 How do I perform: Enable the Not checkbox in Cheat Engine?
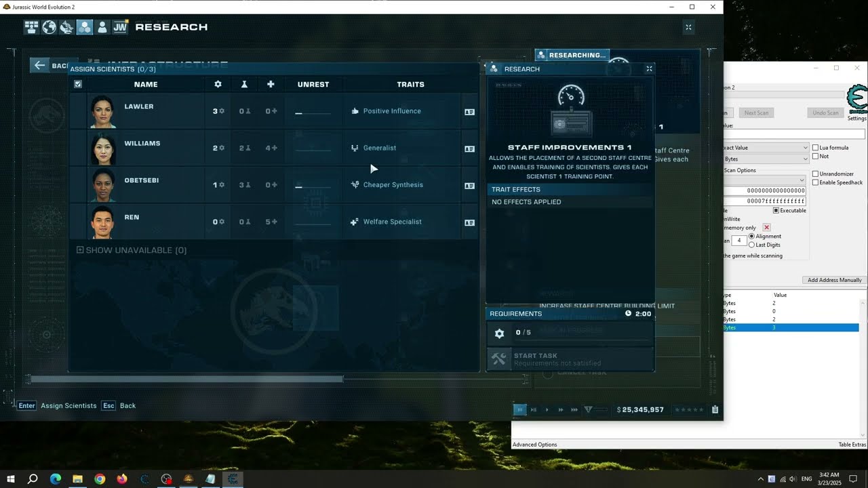[x=816, y=157]
